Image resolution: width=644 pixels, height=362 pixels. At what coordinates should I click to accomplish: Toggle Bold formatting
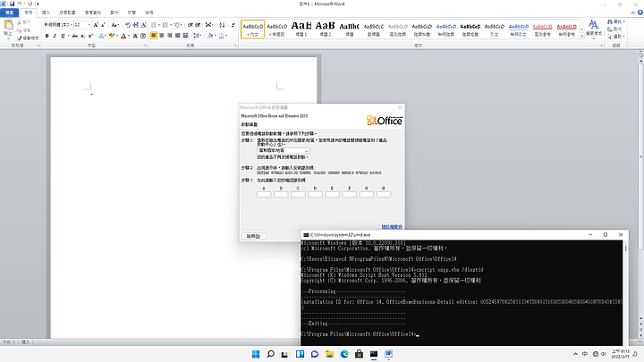47,36
